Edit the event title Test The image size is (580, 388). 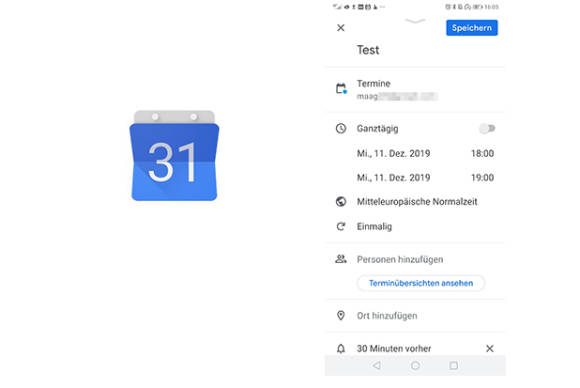point(368,50)
